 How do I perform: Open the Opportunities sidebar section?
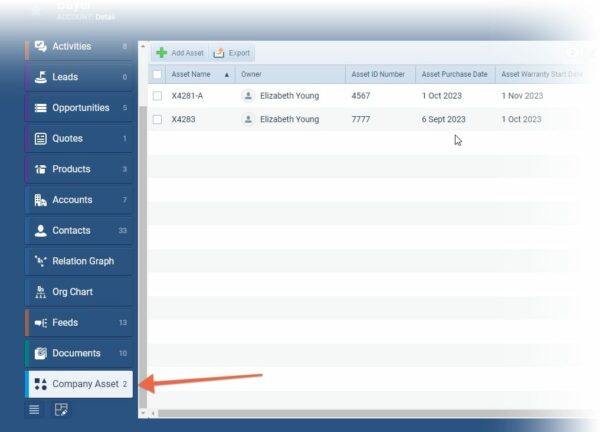tap(79, 108)
